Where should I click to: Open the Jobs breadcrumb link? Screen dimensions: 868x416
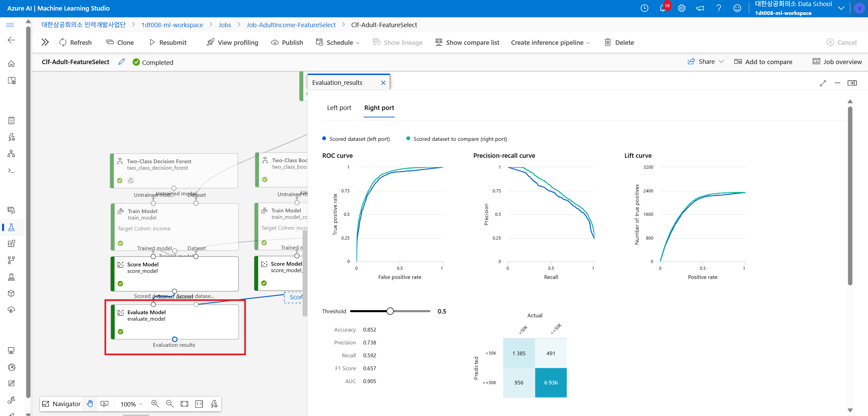tap(225, 25)
